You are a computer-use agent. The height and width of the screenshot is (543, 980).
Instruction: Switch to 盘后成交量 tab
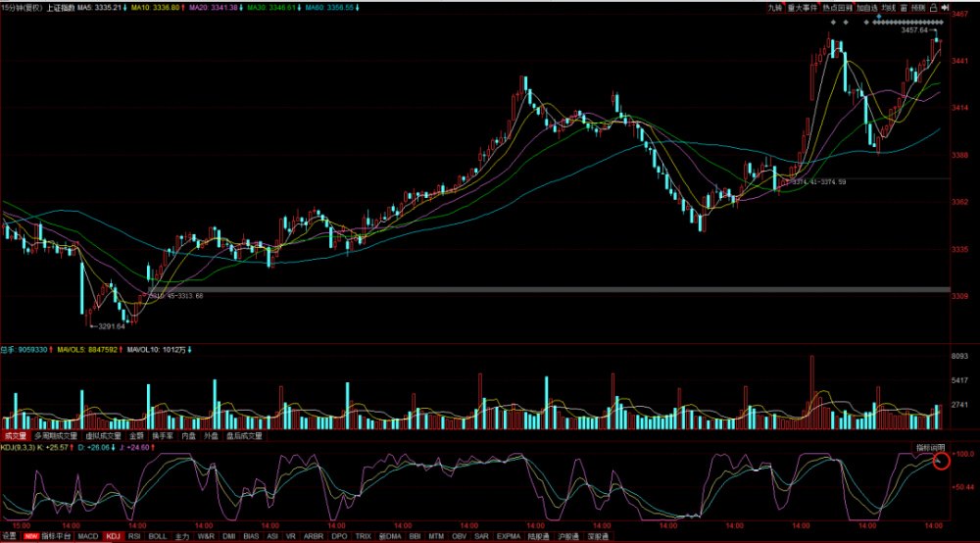[x=244, y=435]
